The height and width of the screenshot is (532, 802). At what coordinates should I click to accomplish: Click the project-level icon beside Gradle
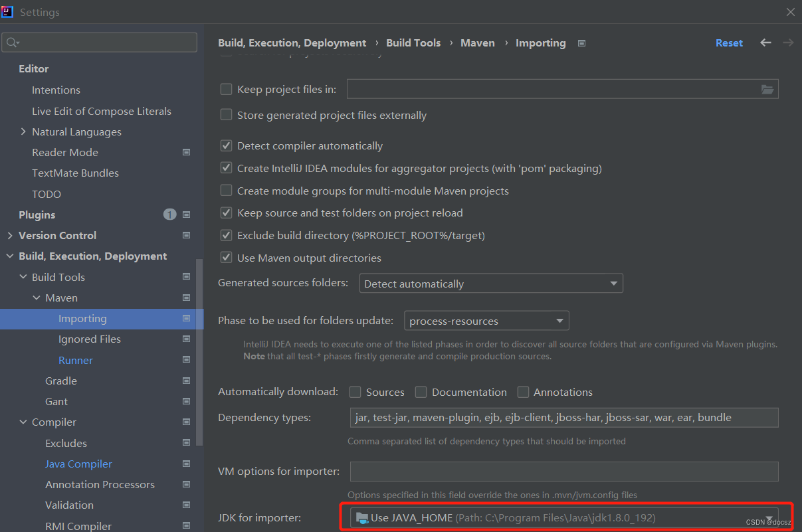point(186,381)
